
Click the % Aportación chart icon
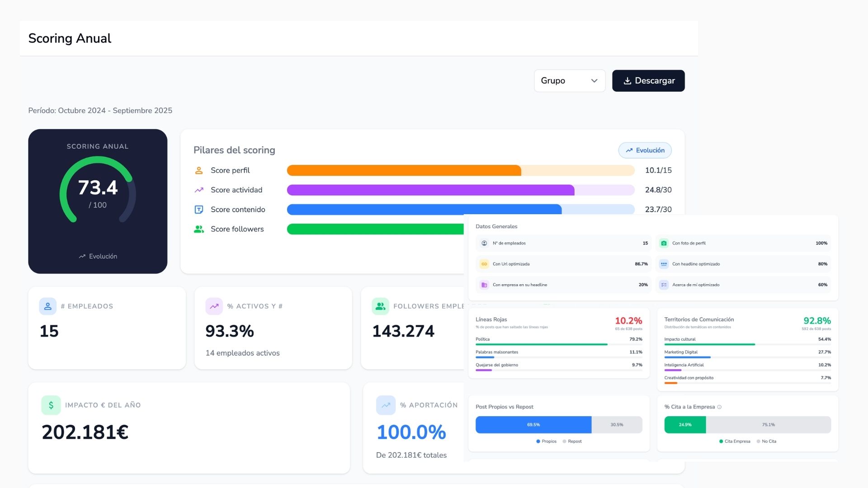pyautogui.click(x=386, y=405)
